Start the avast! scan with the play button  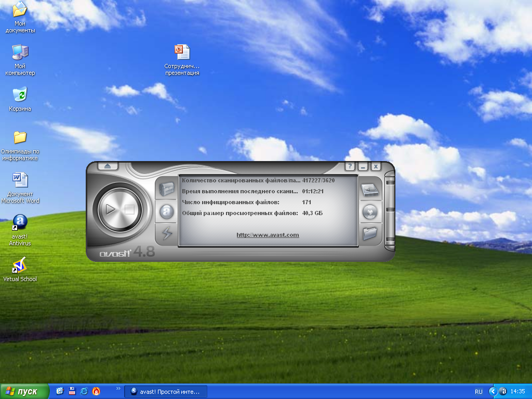[x=111, y=209]
